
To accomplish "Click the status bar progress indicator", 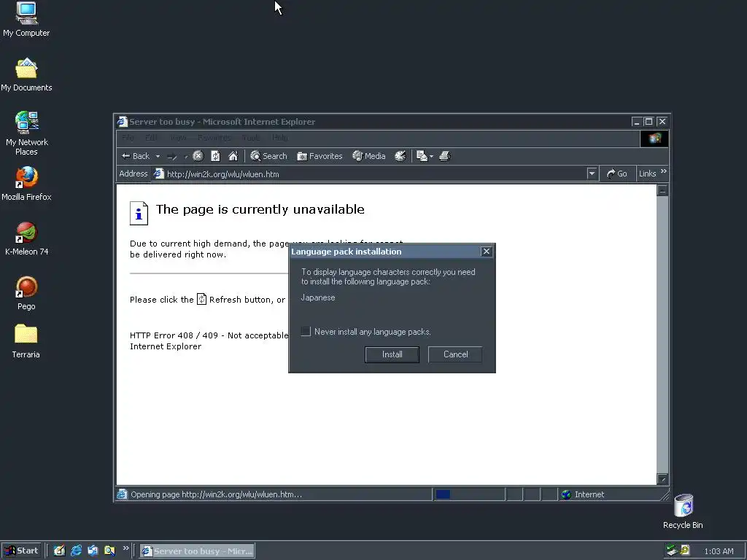I will coord(469,494).
